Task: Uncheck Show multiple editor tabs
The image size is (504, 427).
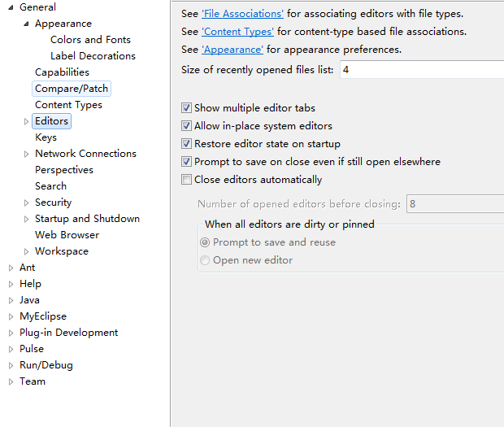Action: pyautogui.click(x=187, y=108)
